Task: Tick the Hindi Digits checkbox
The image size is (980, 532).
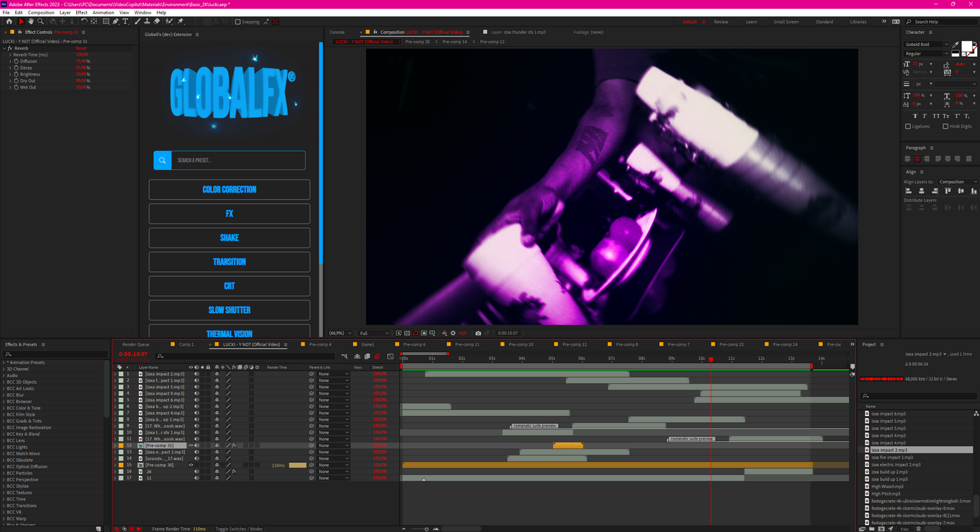Action: 945,126
